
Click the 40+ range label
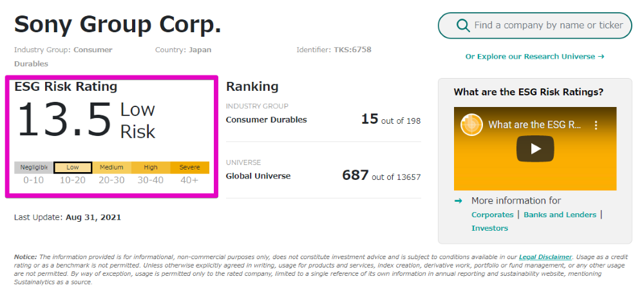pos(189,180)
